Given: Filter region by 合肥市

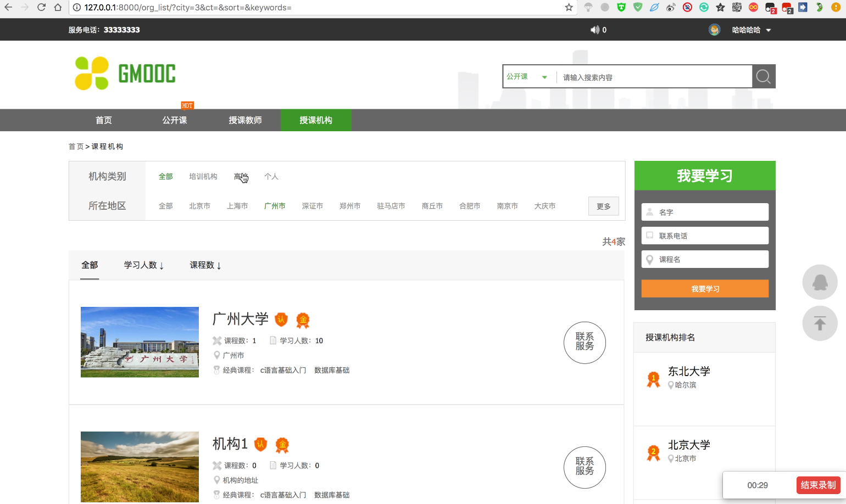Looking at the screenshot, I should tap(470, 206).
